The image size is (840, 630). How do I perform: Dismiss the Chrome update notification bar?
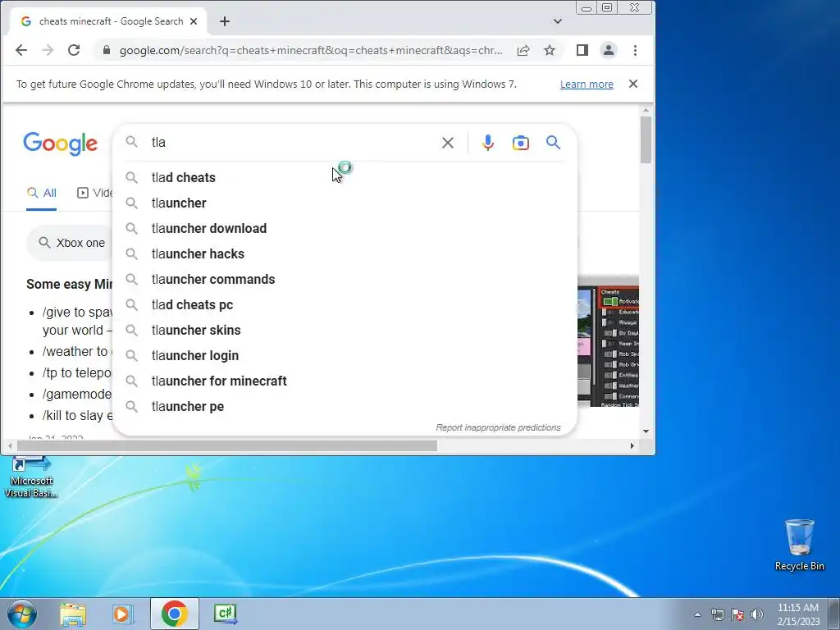click(x=633, y=84)
